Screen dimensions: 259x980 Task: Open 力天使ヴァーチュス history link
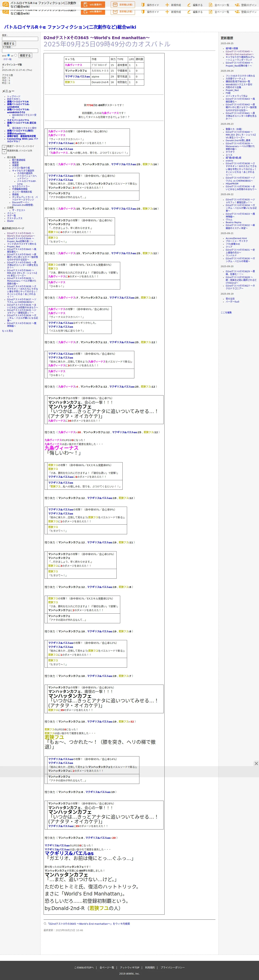235,78
